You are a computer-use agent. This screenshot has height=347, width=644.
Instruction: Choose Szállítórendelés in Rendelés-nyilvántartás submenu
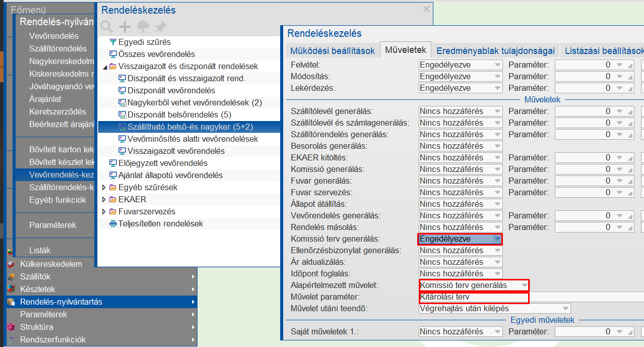click(x=55, y=49)
